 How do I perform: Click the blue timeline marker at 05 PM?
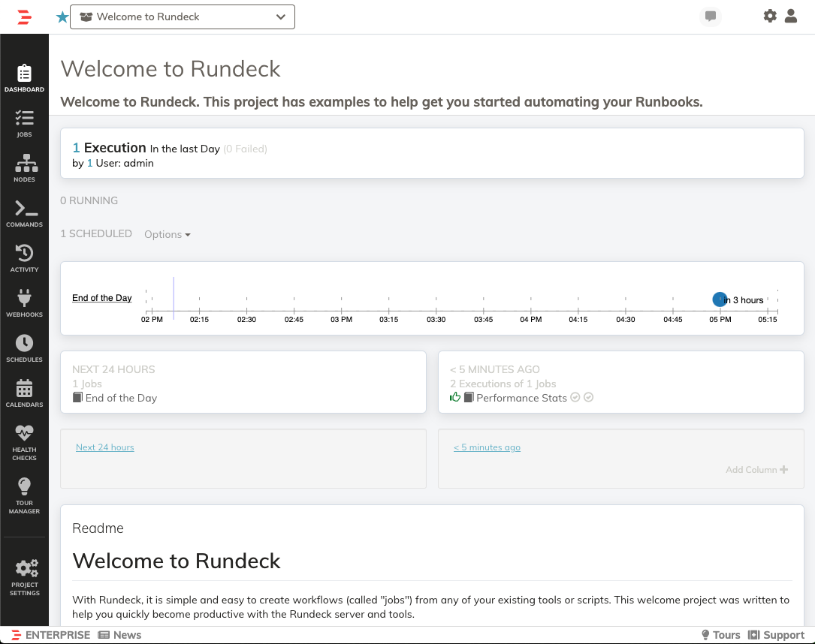click(720, 299)
